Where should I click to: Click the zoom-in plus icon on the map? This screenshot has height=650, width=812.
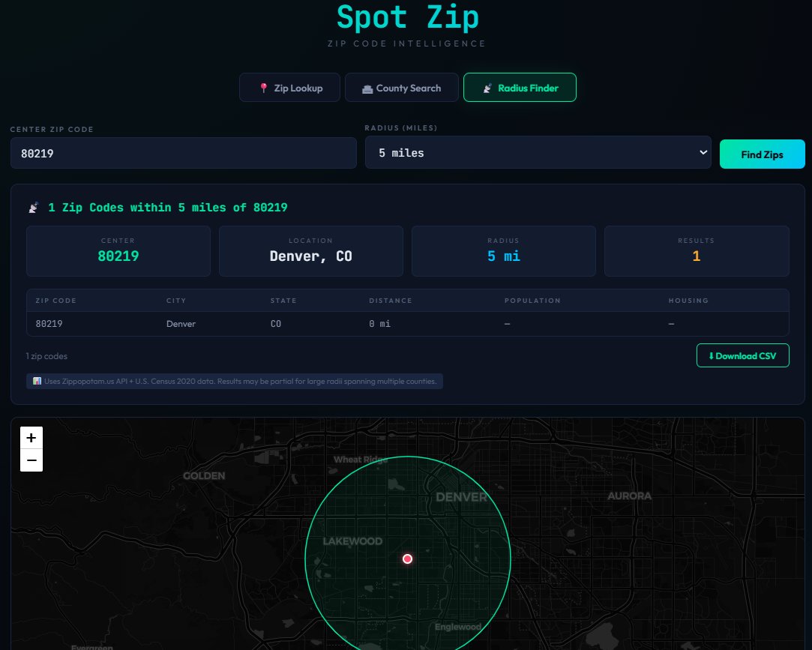tap(31, 437)
